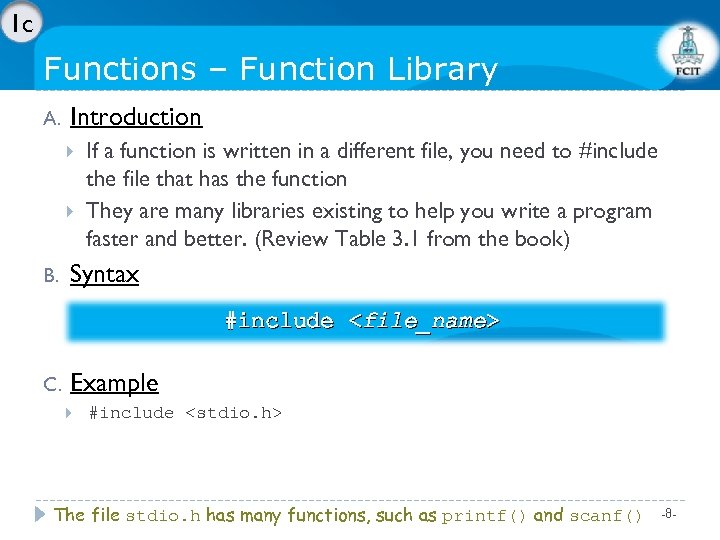
Task: Select the "Introduction" underlined heading
Action: click(x=136, y=117)
